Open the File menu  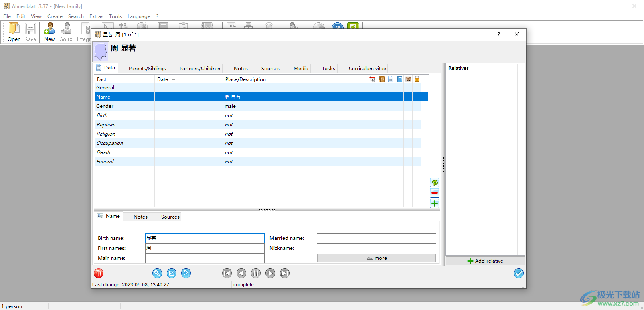pyautogui.click(x=7, y=16)
